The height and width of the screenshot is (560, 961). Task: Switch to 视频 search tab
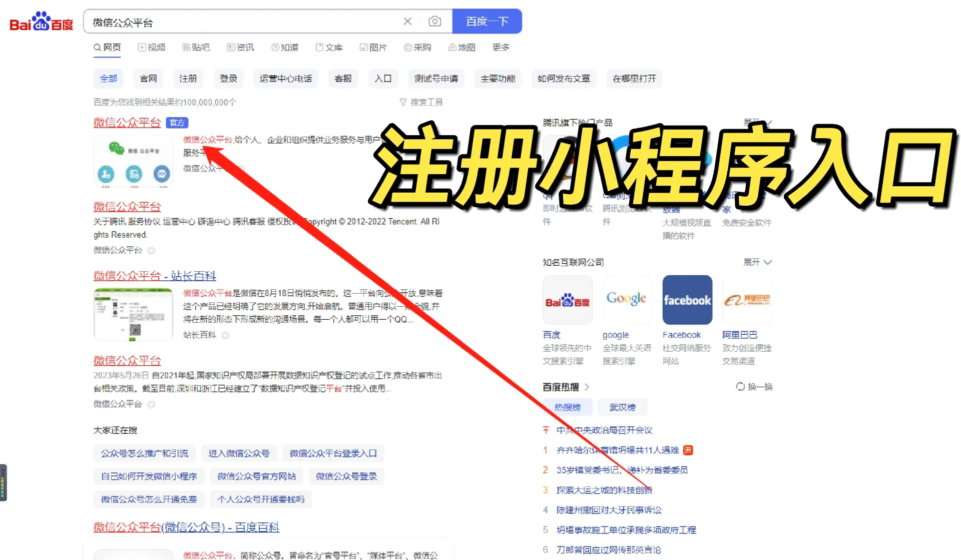pos(152,47)
